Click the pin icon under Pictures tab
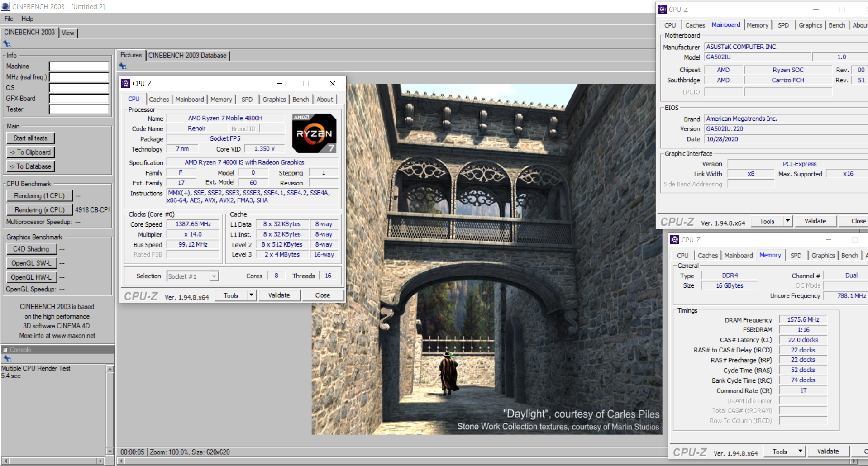Image resolution: width=868 pixels, height=466 pixels. pos(123,66)
